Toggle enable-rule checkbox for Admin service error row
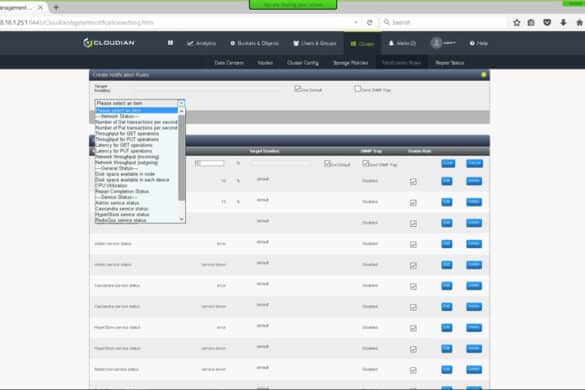The width and height of the screenshot is (585, 390). [413, 244]
